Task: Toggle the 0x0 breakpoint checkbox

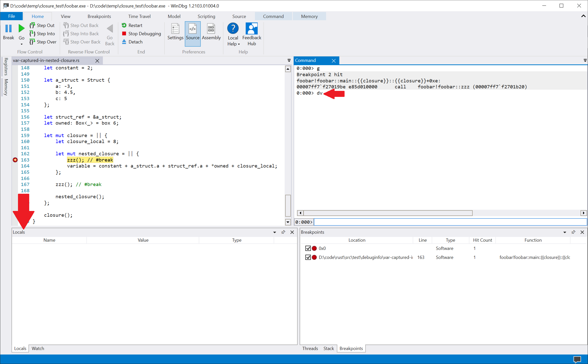Action: [308, 248]
